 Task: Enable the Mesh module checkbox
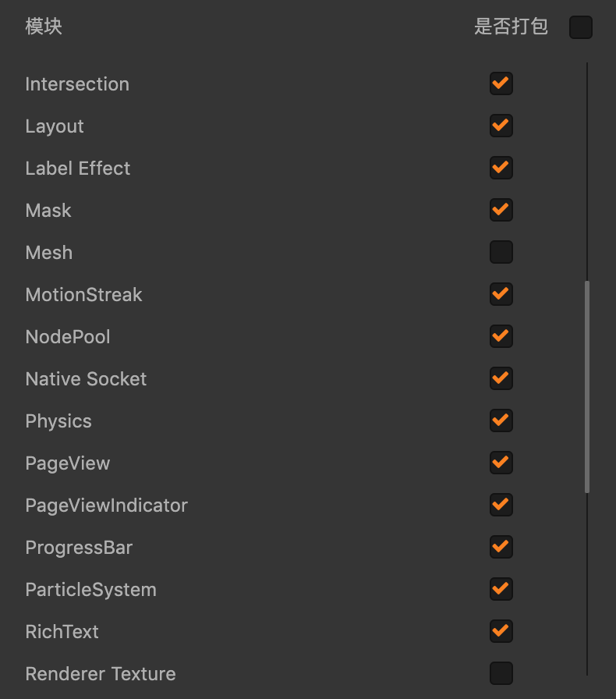[x=501, y=252]
